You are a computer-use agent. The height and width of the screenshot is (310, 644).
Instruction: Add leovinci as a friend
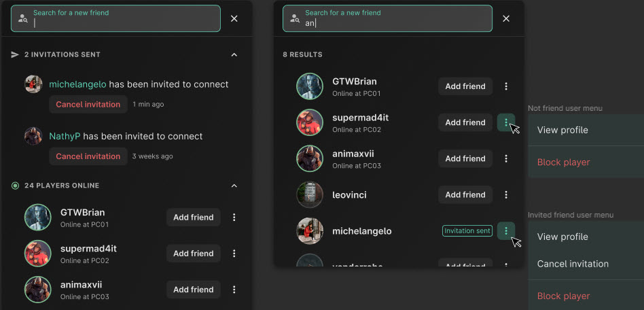465,194
